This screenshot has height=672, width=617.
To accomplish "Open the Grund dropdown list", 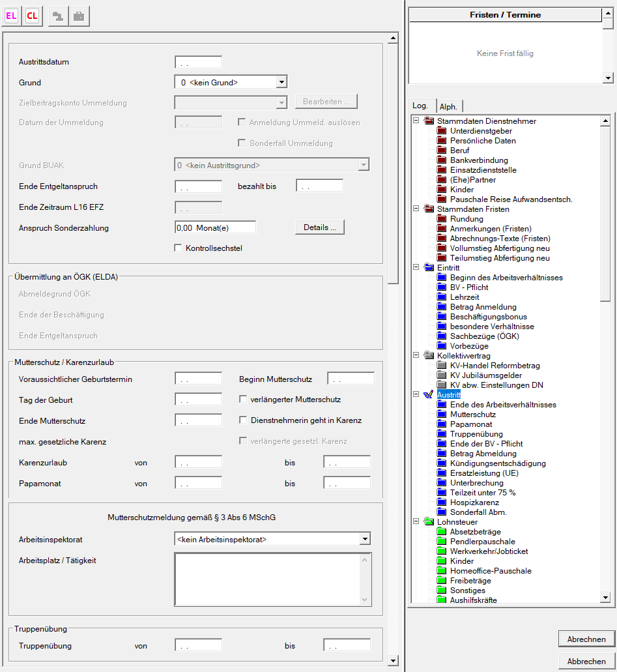I will [x=281, y=83].
